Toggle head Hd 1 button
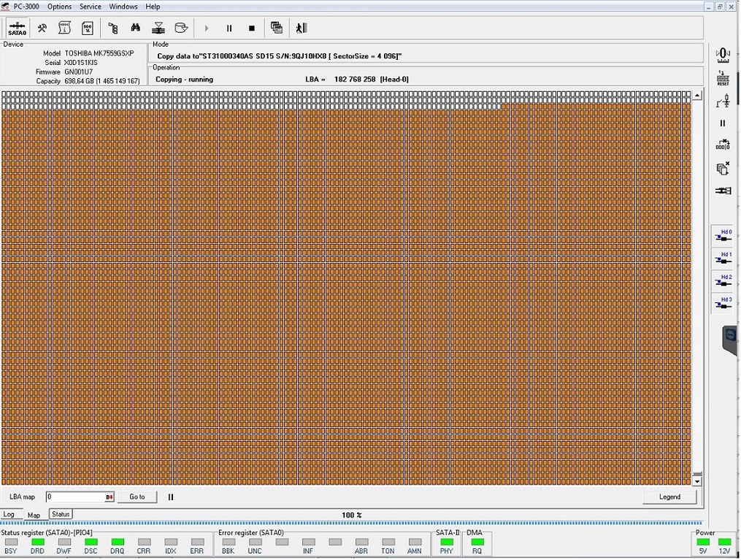741x560 pixels. tap(723, 259)
